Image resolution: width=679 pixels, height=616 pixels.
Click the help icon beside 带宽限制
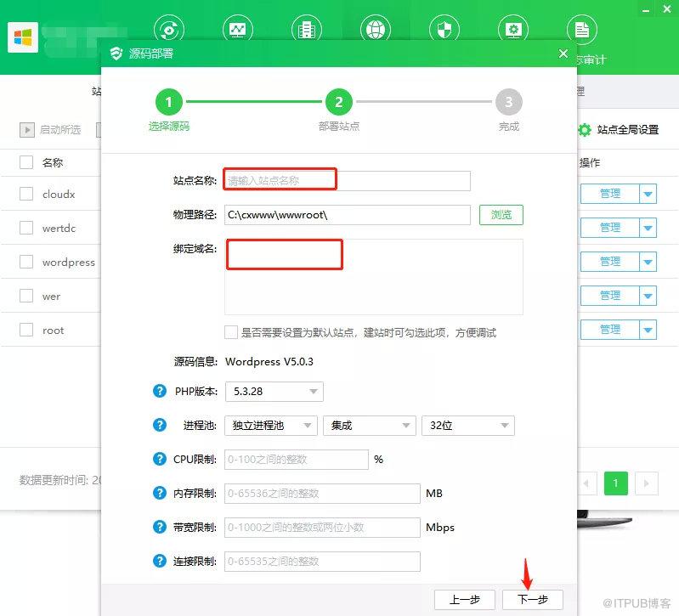(x=160, y=527)
